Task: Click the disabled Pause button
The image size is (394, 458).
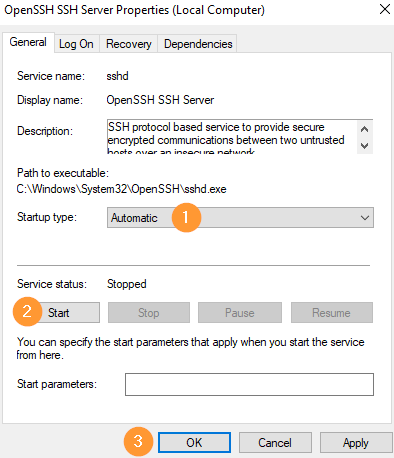Action: (x=240, y=313)
